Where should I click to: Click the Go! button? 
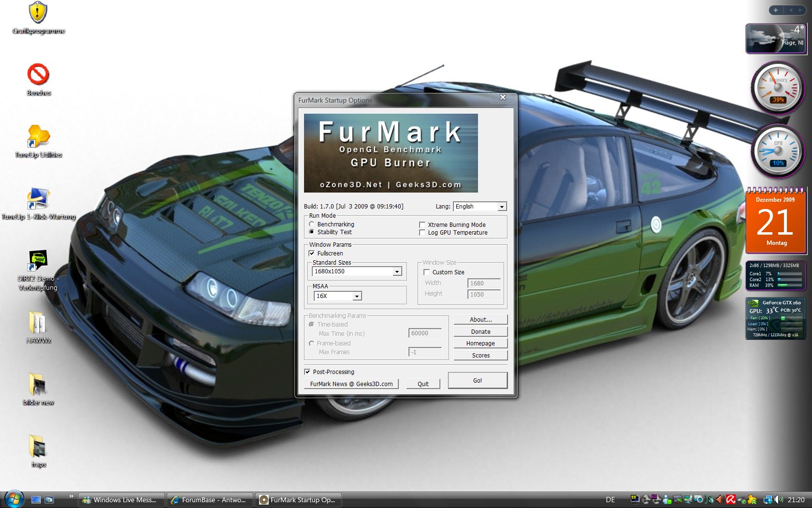click(478, 381)
